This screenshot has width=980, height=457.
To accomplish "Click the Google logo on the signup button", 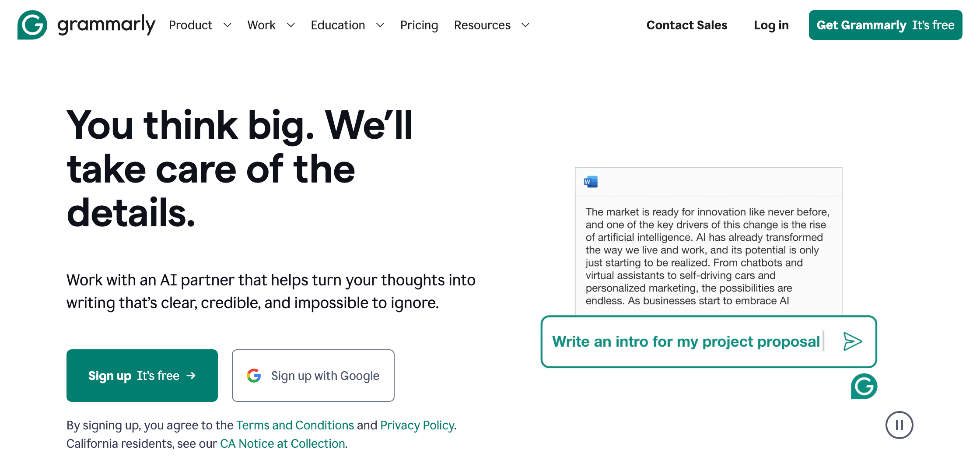I will click(254, 376).
